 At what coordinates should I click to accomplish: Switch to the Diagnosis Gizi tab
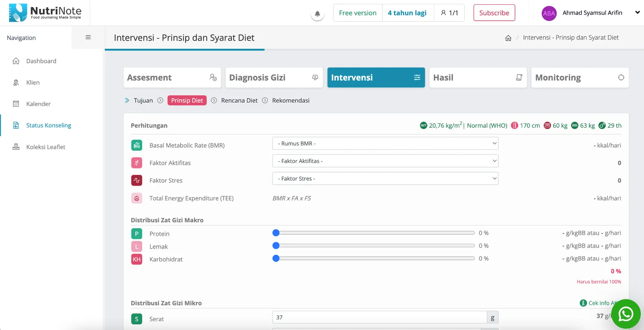click(x=274, y=77)
